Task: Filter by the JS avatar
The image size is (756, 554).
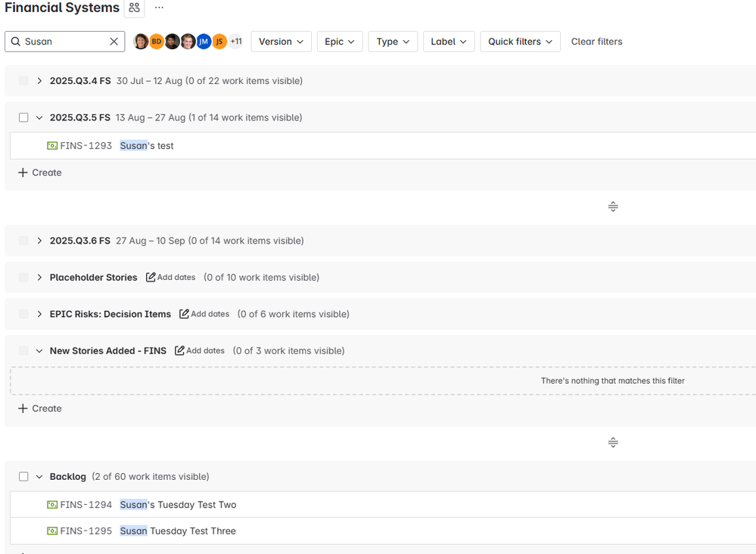Action: click(219, 42)
